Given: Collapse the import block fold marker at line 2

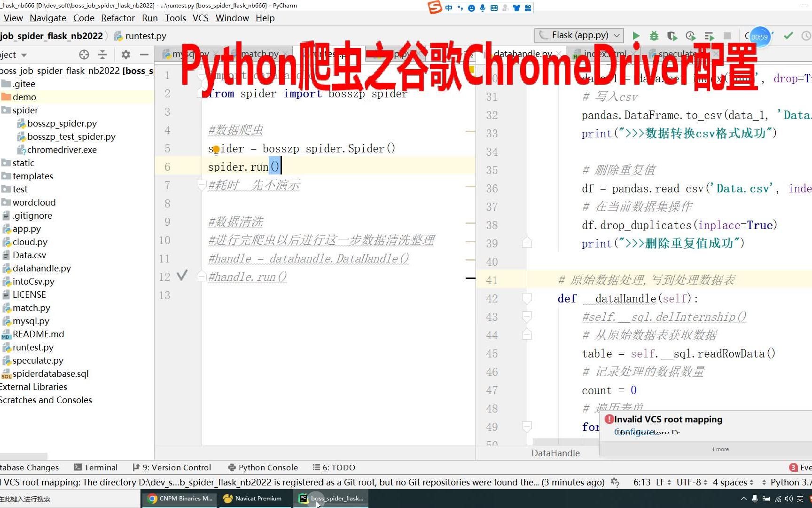Looking at the screenshot, I should [201, 93].
